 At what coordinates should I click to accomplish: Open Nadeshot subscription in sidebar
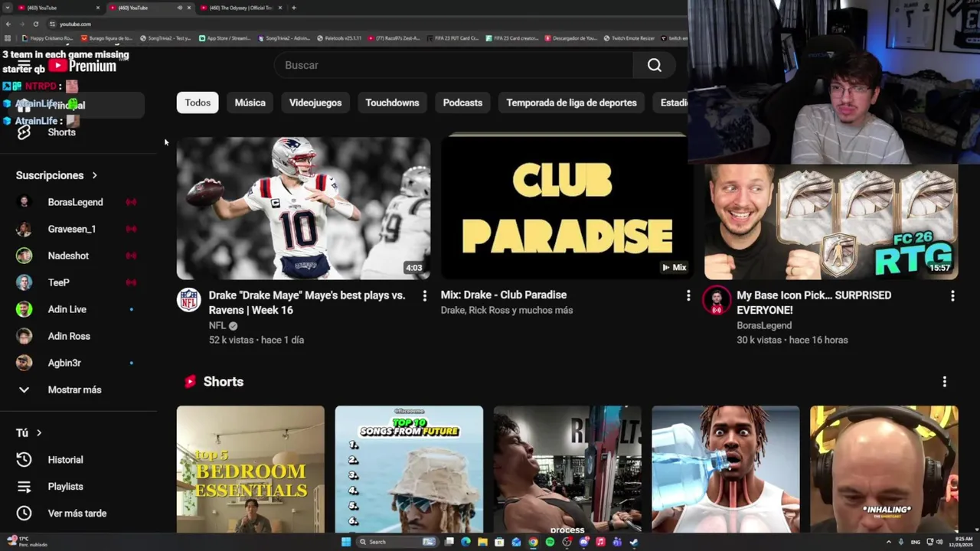point(75,256)
